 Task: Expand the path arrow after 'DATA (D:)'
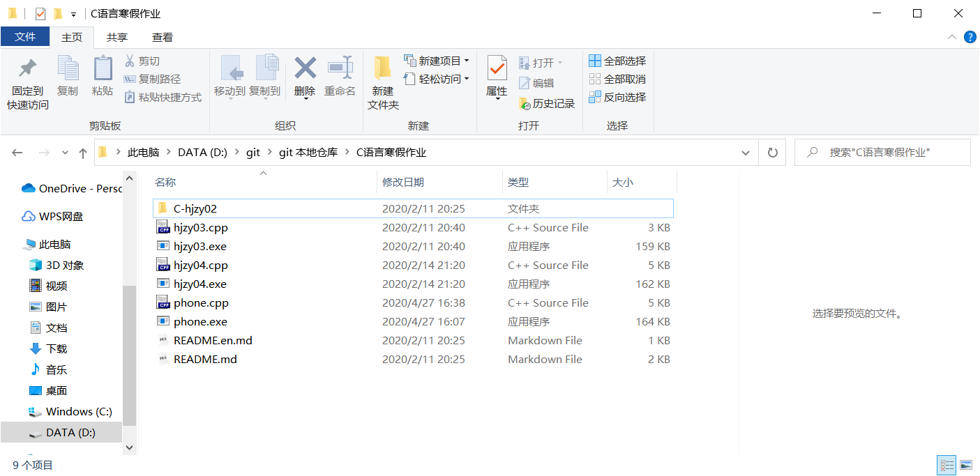[x=236, y=153]
